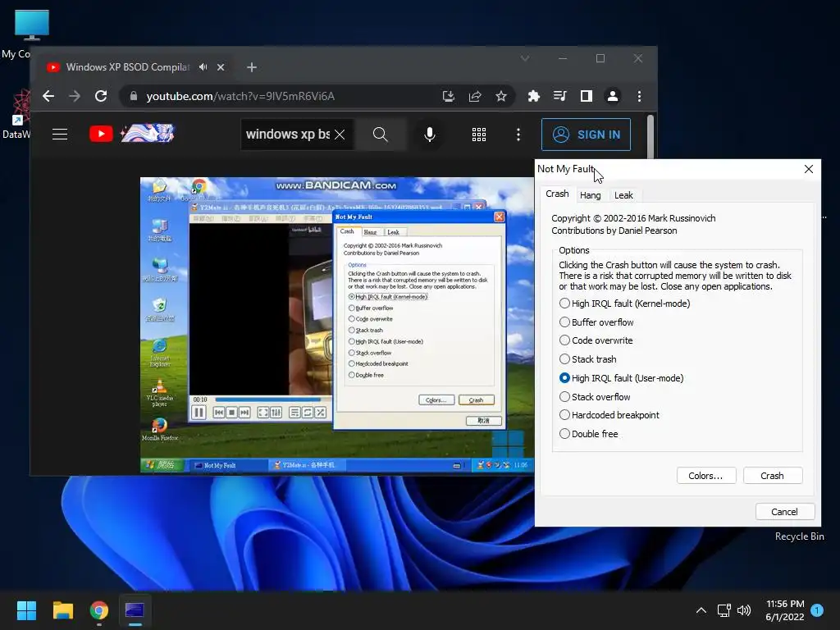The image size is (840, 630).
Task: Select High IRQL fault (User-mode) option
Action: 622,377
